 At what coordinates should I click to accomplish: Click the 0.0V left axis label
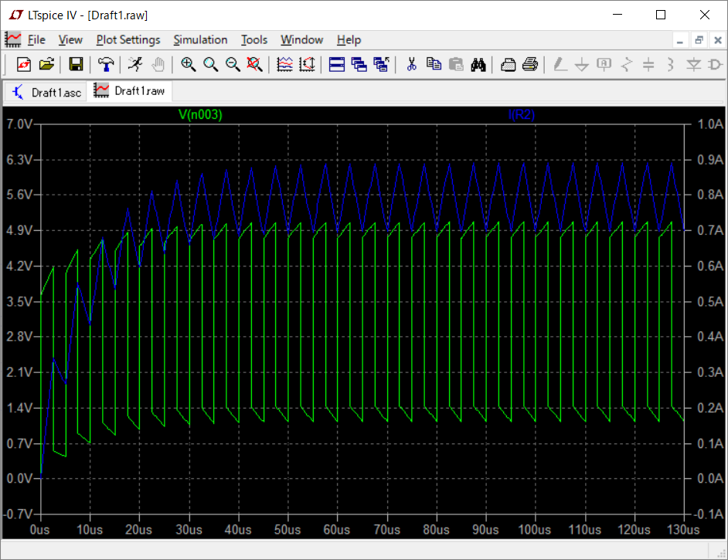tap(19, 479)
